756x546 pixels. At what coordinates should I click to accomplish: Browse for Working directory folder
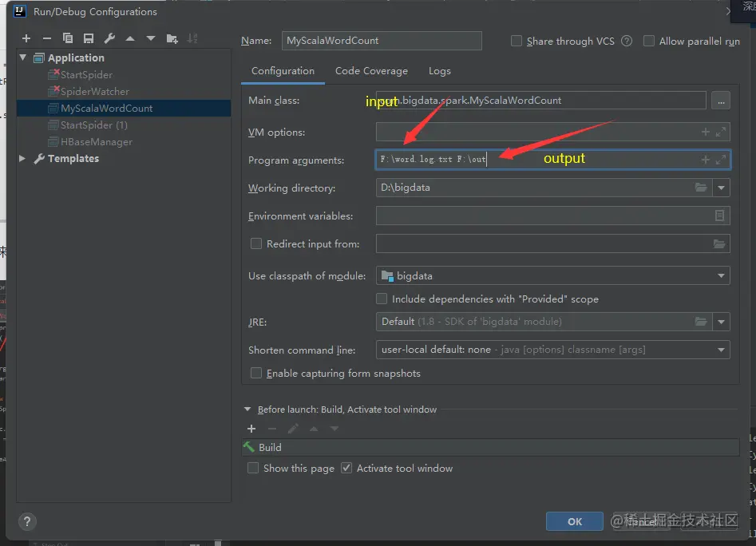tap(701, 188)
